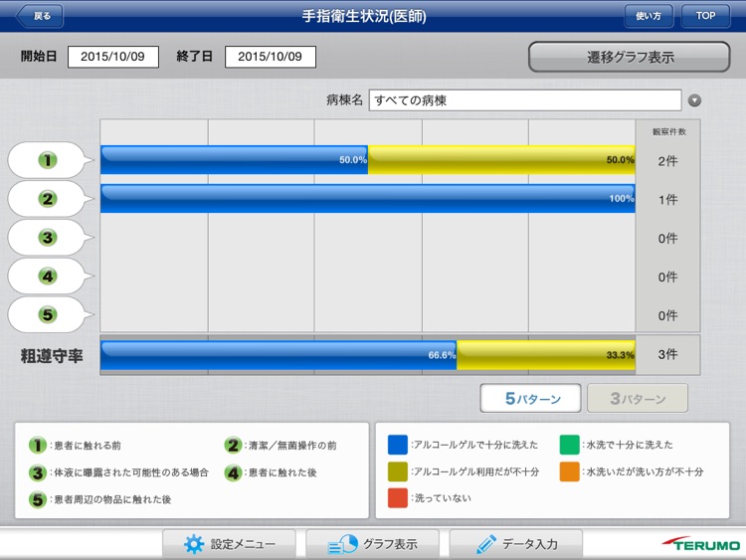Switch to 5パターン view
The width and height of the screenshot is (746, 560).
click(x=530, y=398)
